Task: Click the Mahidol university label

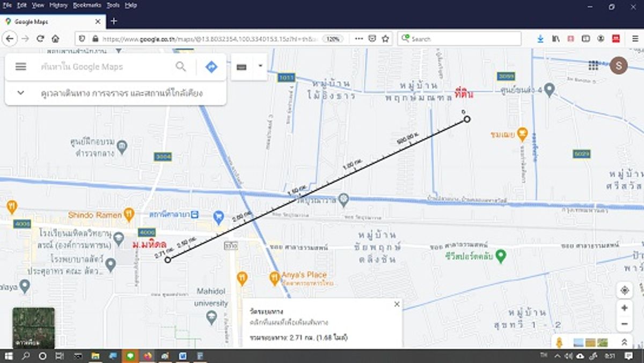Action: pyautogui.click(x=211, y=299)
